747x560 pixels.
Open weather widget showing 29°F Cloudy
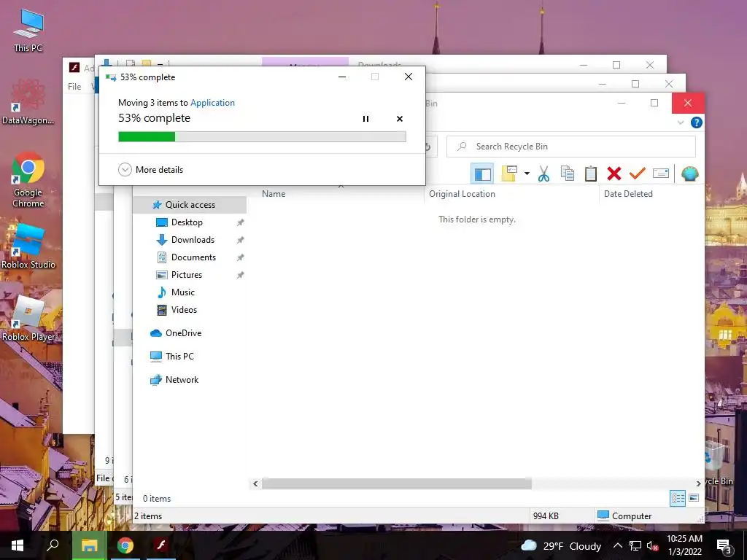tap(561, 545)
